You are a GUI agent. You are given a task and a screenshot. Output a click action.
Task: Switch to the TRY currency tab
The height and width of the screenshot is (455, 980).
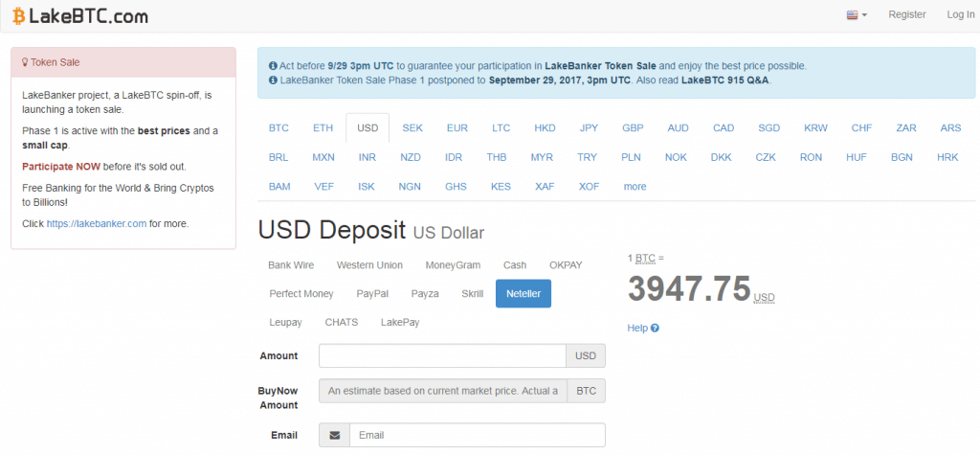click(587, 157)
